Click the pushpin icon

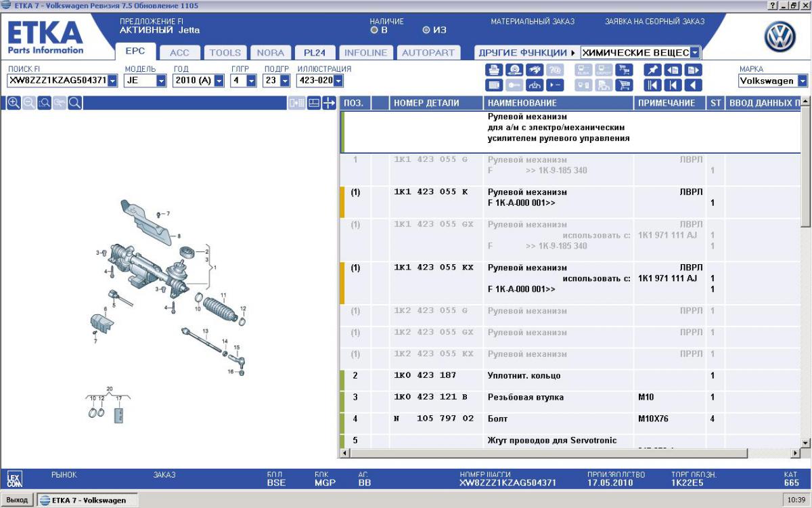click(652, 70)
